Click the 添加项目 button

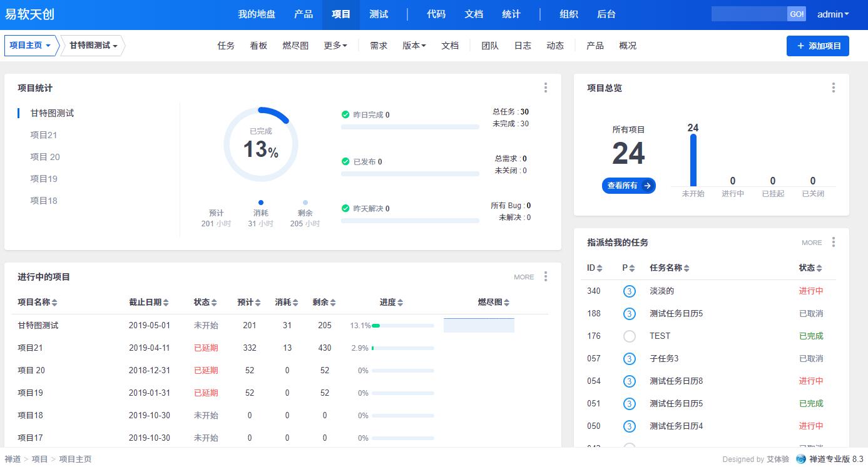[817, 46]
